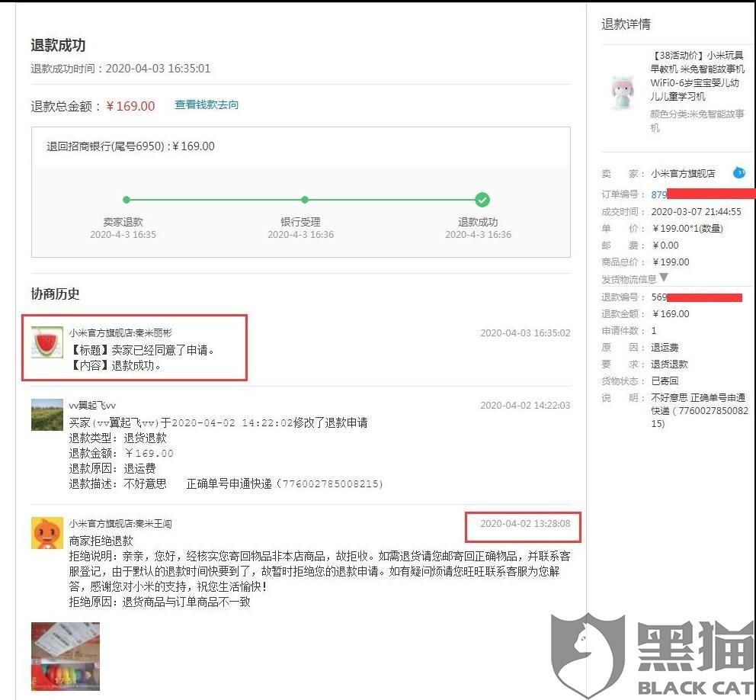756x700 pixels.
Task: Select the seller name 小米官方旗舰店 in details
Action: [683, 174]
